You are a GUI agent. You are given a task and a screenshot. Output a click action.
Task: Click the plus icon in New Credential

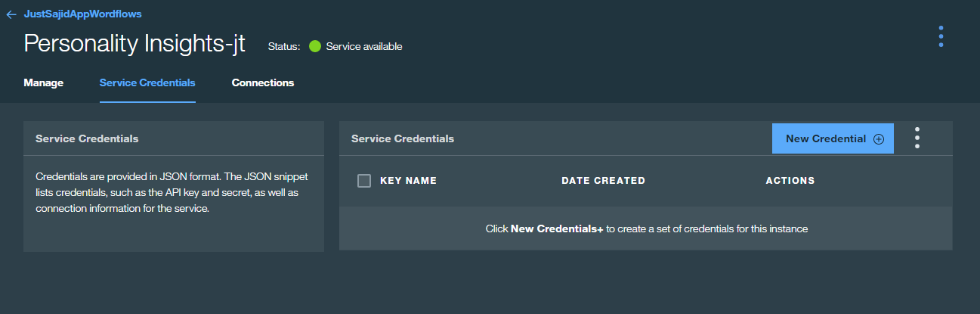[878, 139]
